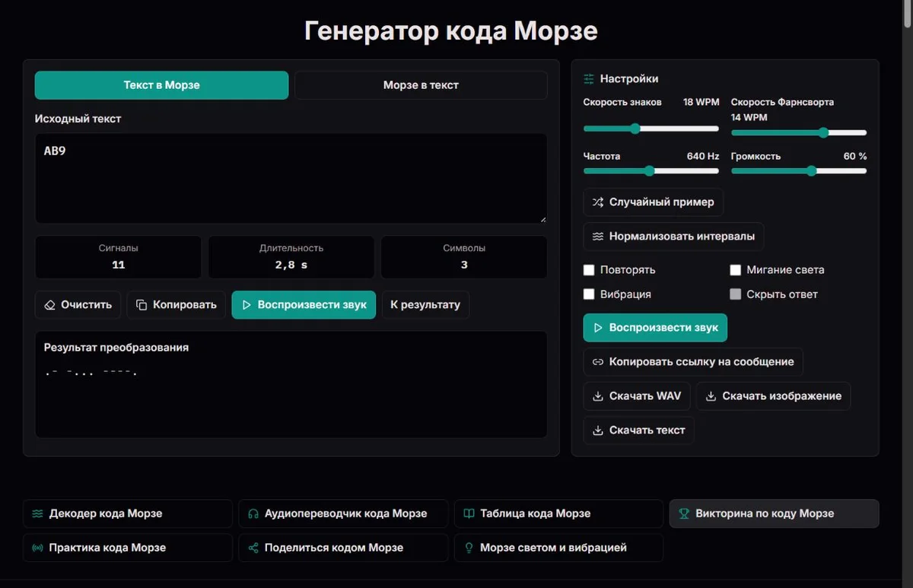Adjust the Скорость знаков slider
The image size is (913, 588).
pos(651,129)
